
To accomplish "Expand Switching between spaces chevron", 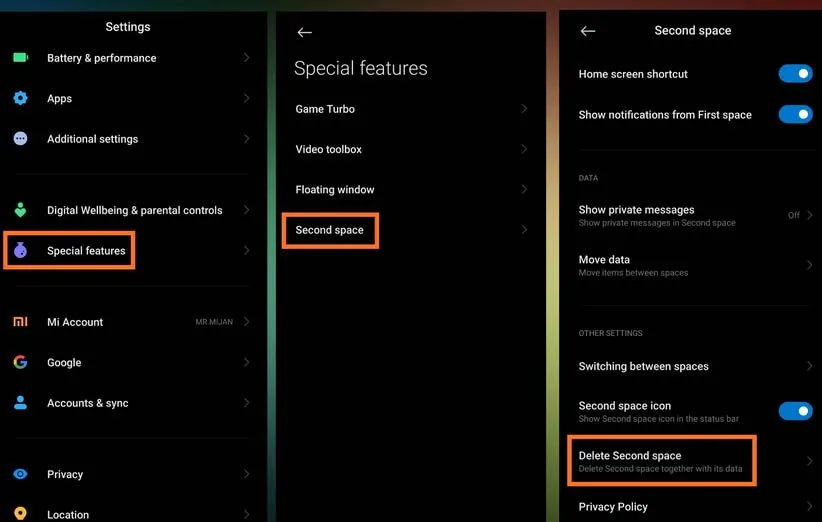I will coord(809,366).
